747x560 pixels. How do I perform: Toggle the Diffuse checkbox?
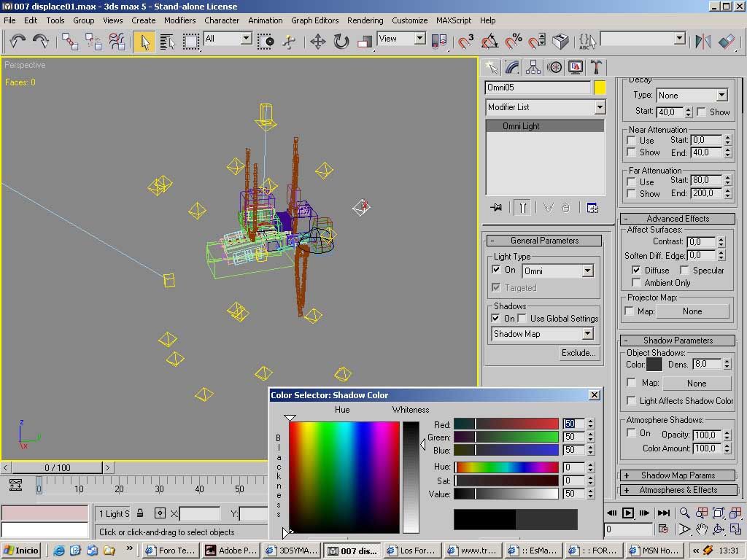[636, 270]
